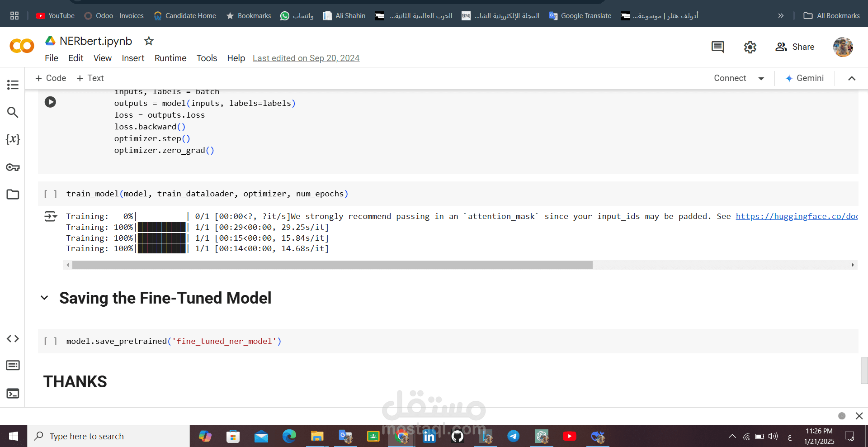Open the Variables {x} panel

13,139
